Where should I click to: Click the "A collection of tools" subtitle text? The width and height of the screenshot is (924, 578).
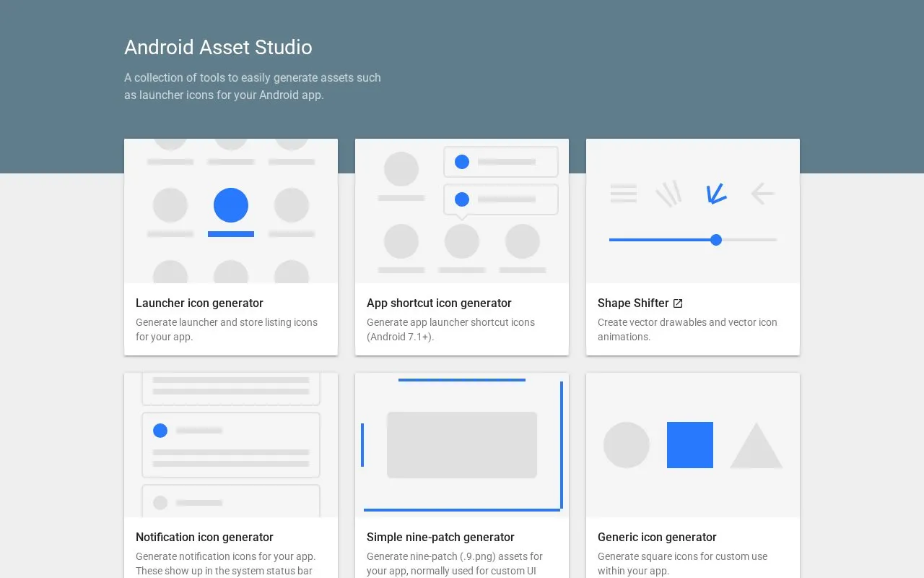click(x=253, y=86)
